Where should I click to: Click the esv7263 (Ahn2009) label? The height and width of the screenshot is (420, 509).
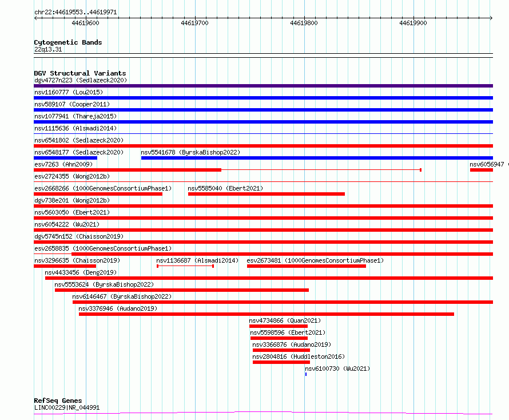tap(63, 164)
